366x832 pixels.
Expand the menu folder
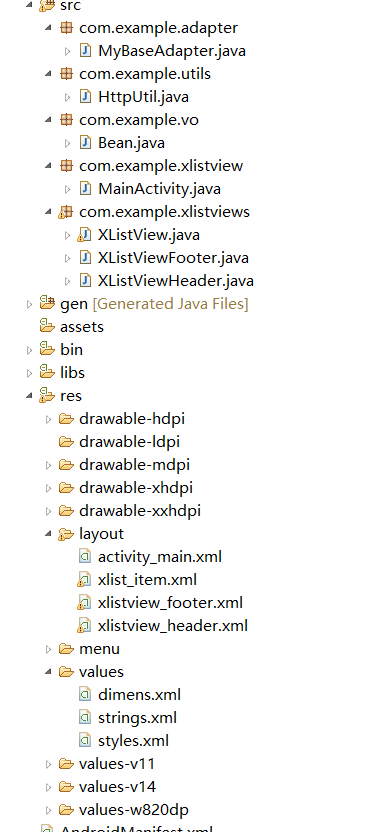[49, 649]
